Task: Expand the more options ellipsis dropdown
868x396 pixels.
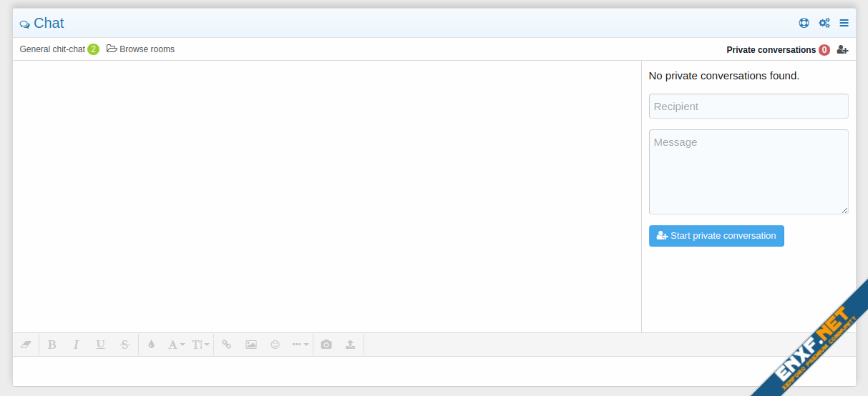Action: pyautogui.click(x=300, y=345)
